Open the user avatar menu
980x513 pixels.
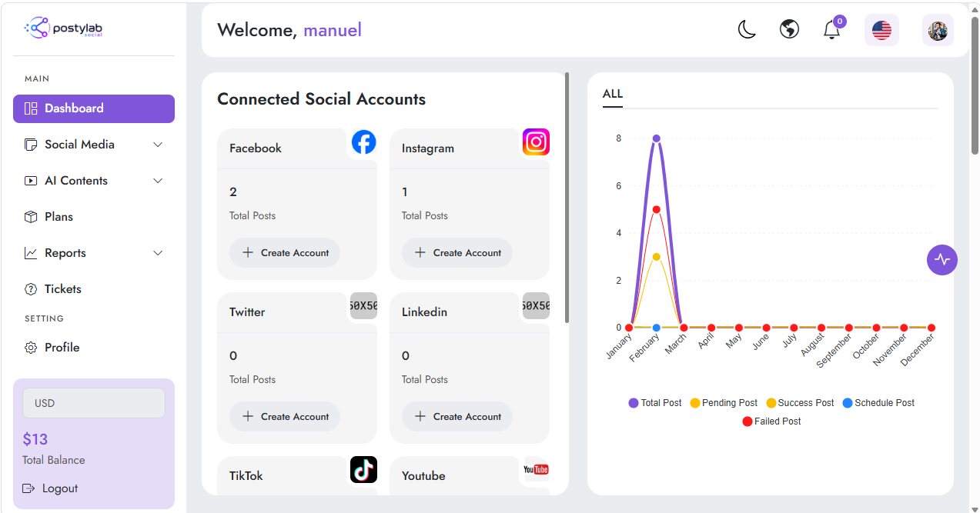tap(938, 30)
